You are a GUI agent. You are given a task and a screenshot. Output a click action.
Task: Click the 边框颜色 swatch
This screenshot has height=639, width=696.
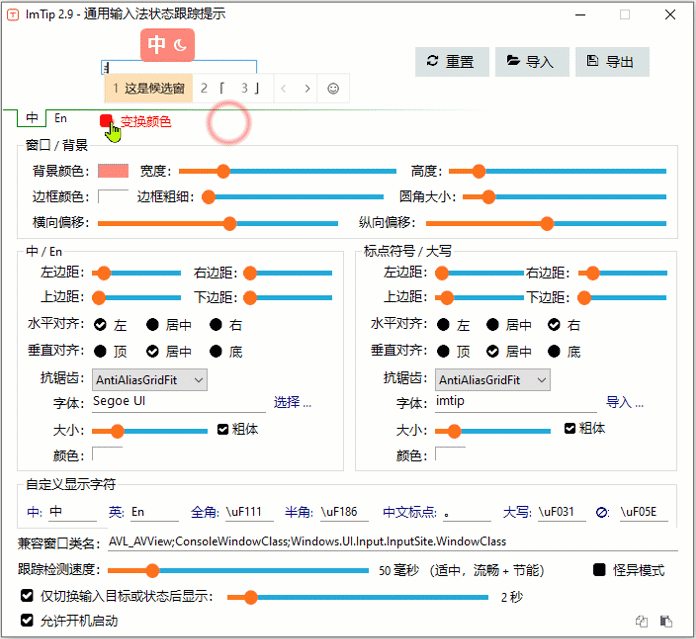tap(113, 197)
